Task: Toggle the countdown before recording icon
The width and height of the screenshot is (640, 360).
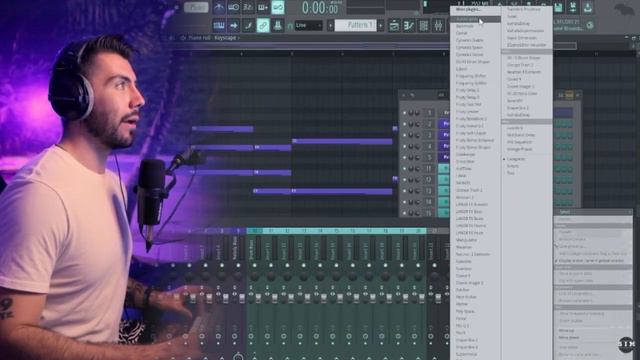Action: (248, 7)
